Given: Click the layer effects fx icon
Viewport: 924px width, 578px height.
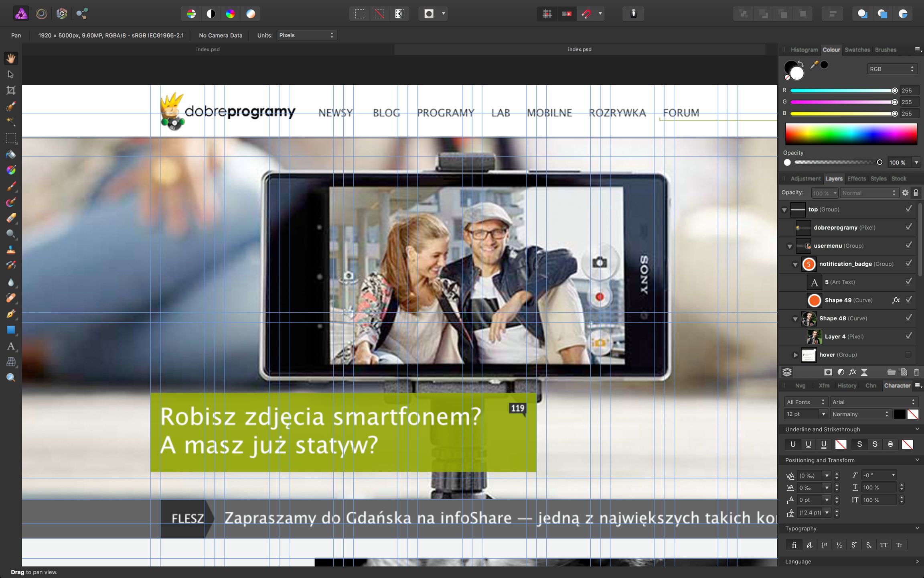Looking at the screenshot, I should 852,372.
